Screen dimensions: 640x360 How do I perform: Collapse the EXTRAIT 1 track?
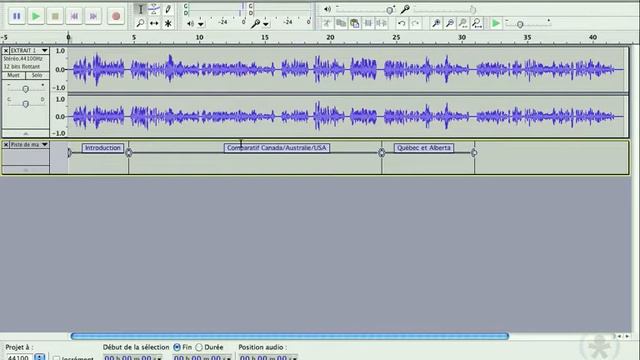point(25,133)
